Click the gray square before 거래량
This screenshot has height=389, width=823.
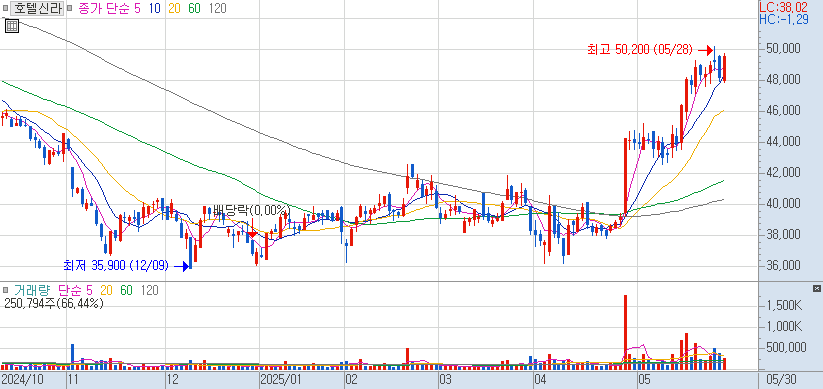(x=5, y=290)
